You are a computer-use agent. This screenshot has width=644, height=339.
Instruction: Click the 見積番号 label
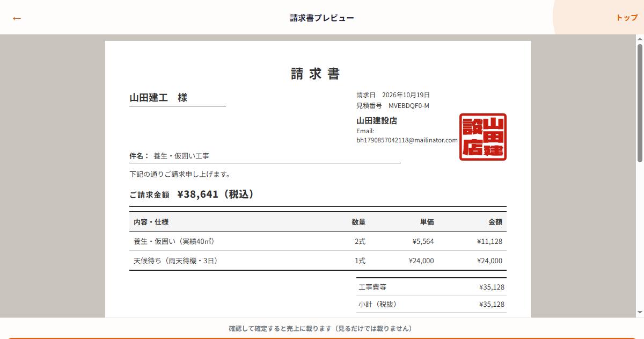(369, 106)
